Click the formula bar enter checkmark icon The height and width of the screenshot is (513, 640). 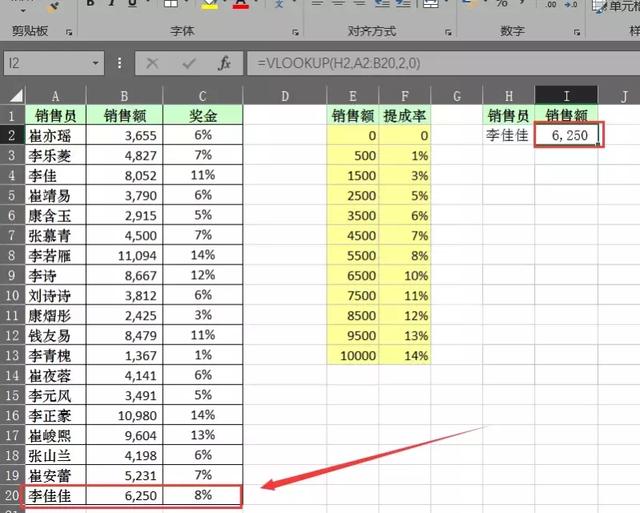pos(189,63)
